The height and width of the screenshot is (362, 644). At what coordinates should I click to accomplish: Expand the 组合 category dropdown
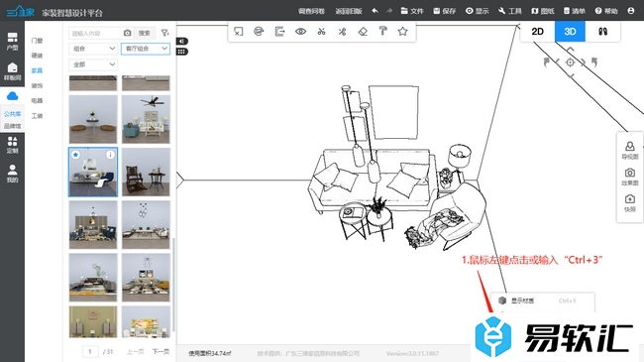pos(93,49)
